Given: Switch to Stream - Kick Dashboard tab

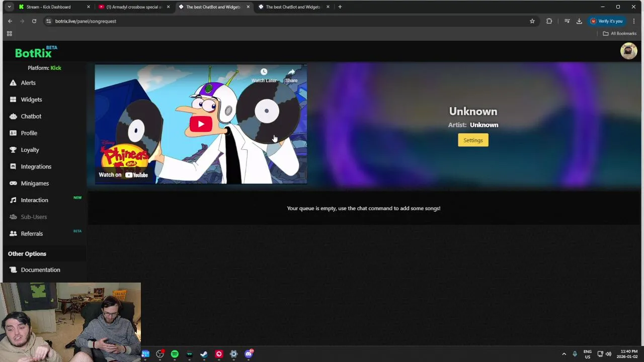Looking at the screenshot, I should 49,7.
